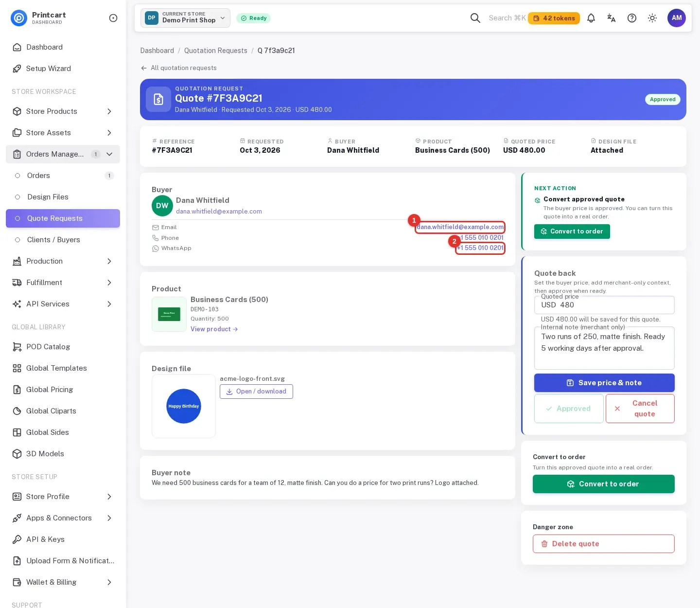The image size is (700, 608).
Task: Go back to All quotation requests
Action: (178, 68)
